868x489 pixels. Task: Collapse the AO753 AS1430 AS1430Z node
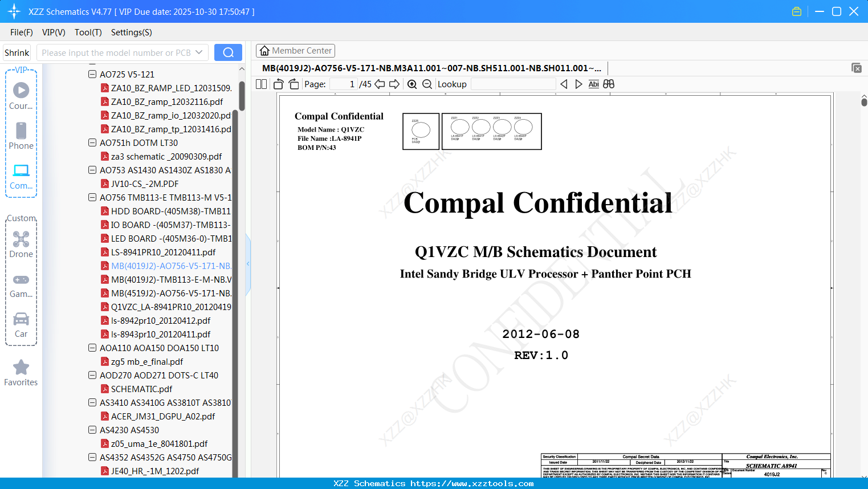pos(92,170)
